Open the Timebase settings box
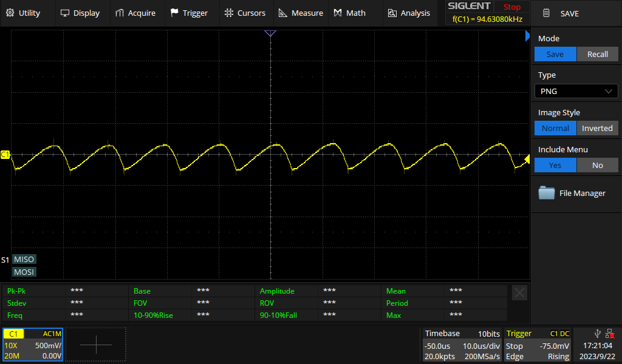The image size is (622, 364). (462, 345)
